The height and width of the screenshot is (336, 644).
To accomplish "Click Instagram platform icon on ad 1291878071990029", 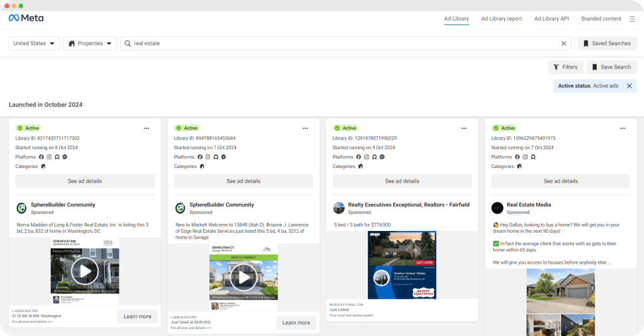I will [367, 157].
